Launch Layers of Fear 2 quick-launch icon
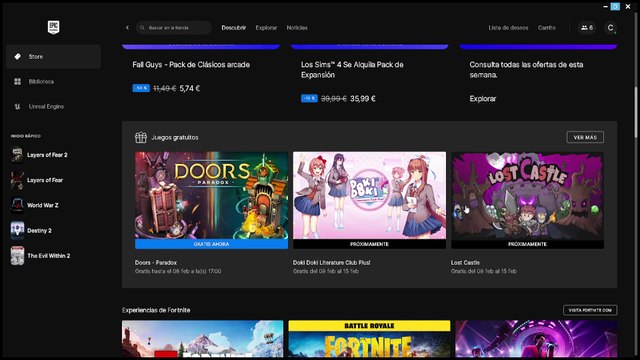The image size is (640, 360). tap(17, 155)
